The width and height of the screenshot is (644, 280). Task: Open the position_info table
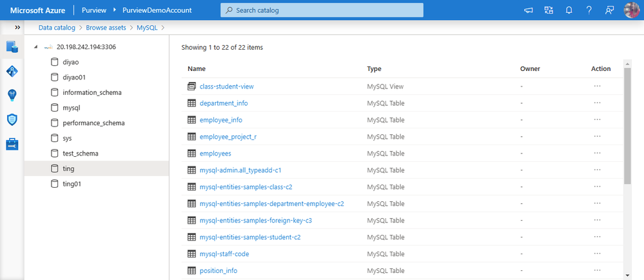point(218,271)
